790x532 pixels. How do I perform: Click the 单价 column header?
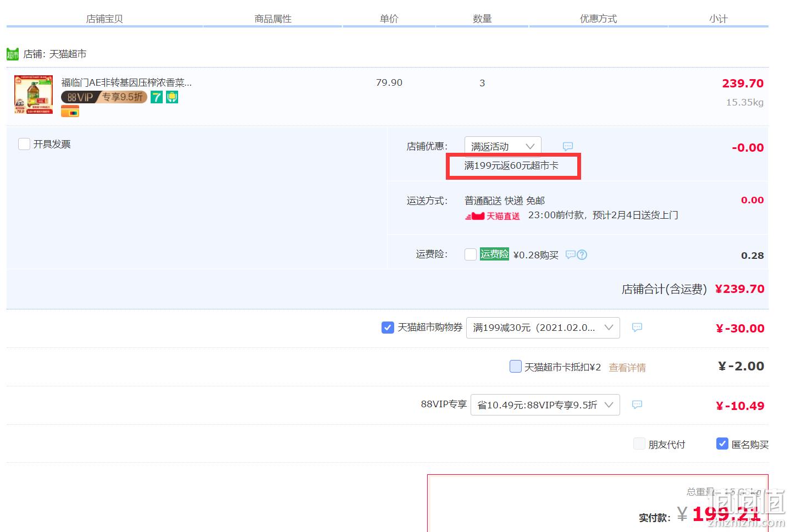tap(389, 19)
